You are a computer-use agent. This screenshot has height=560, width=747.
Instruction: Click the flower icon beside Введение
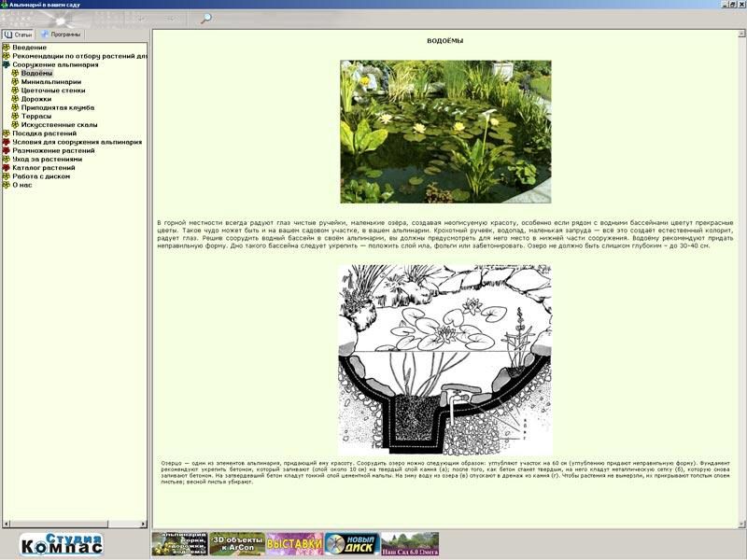(x=7, y=48)
